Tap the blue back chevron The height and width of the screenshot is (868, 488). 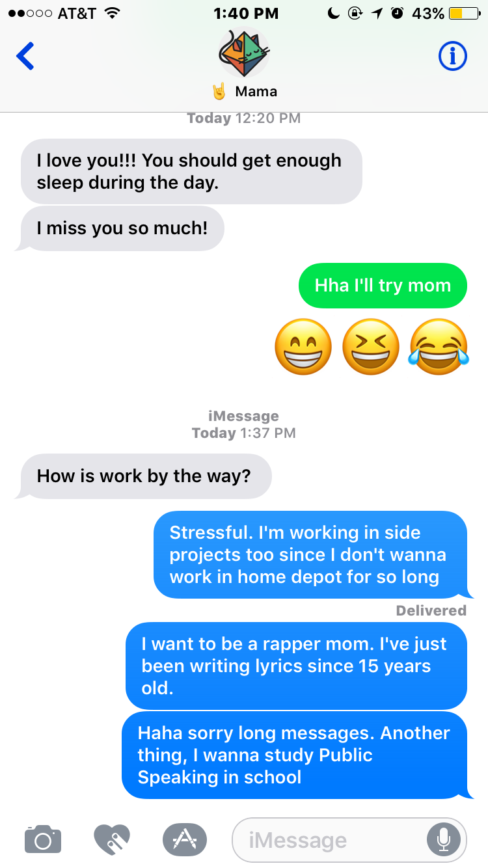click(25, 57)
